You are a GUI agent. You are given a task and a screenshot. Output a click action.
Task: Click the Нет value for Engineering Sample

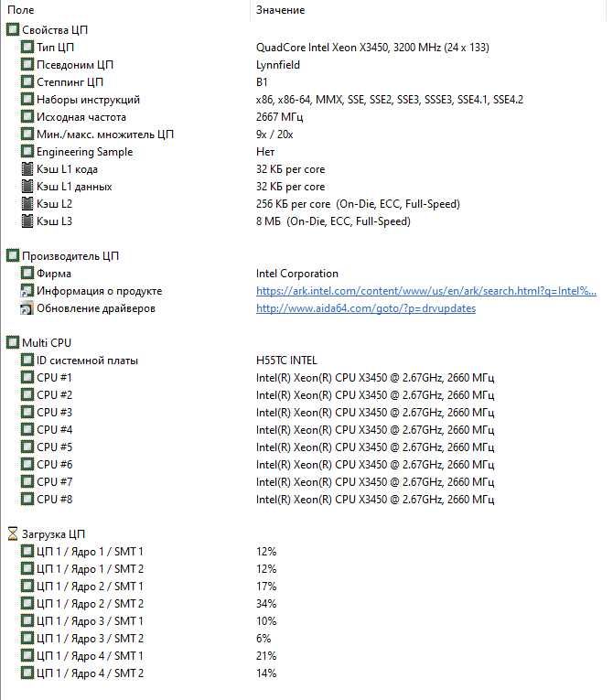[265, 152]
